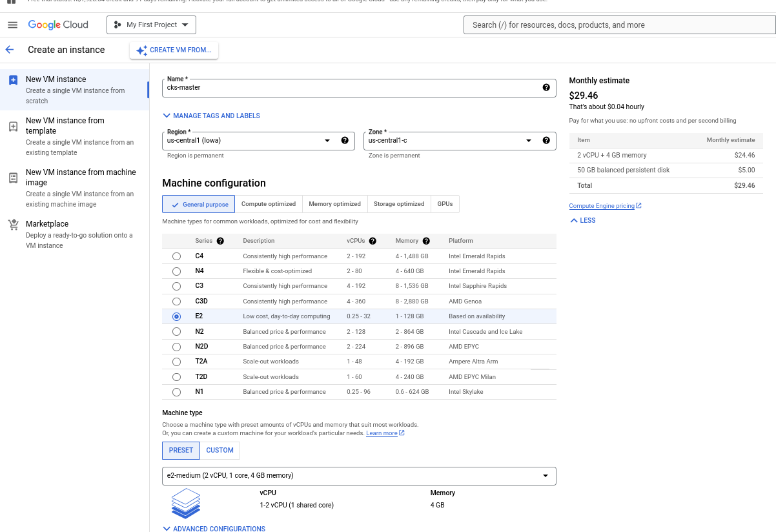Click the Marketplace cart icon
Viewport: 776px width, 532px height.
(x=13, y=225)
